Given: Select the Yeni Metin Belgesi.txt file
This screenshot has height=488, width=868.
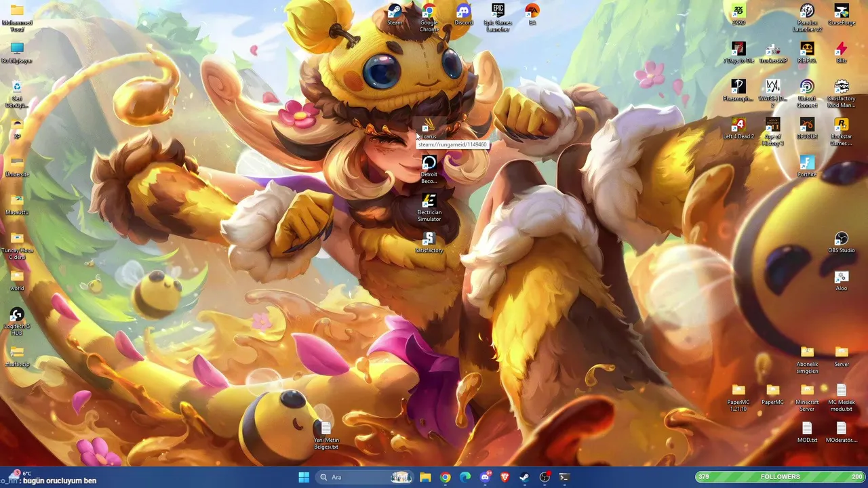Looking at the screenshot, I should [x=326, y=435].
